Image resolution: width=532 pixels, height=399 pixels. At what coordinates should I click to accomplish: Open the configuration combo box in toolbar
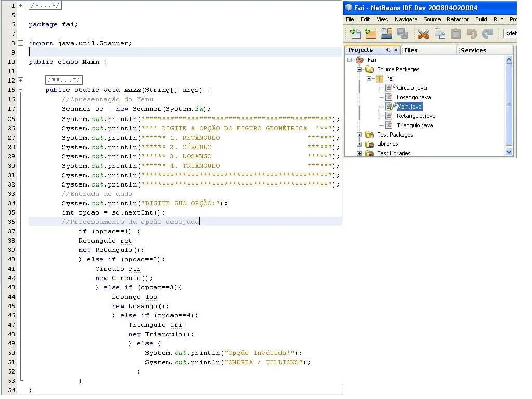coord(510,34)
